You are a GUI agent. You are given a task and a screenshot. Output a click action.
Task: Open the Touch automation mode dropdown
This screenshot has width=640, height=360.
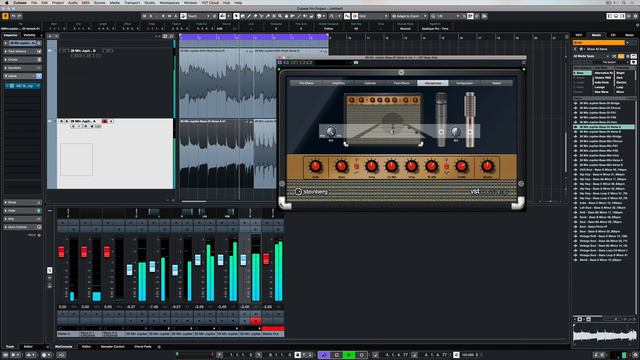199,16
